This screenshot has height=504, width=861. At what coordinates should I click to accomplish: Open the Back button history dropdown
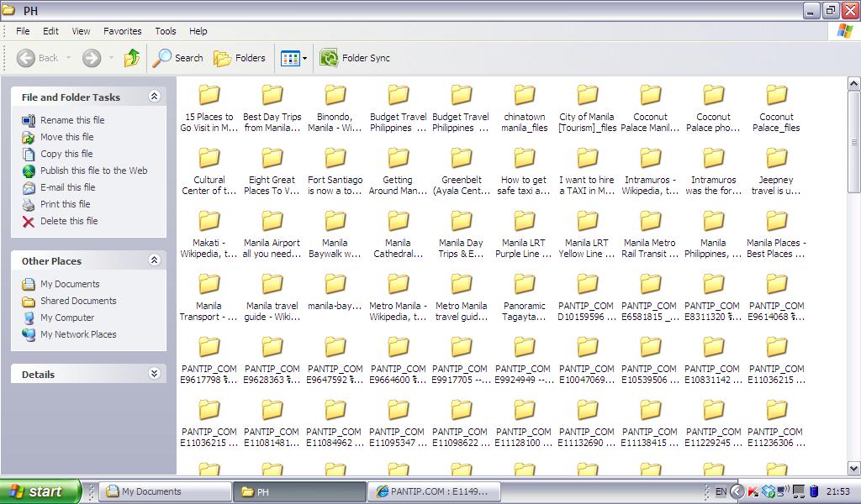pyautogui.click(x=69, y=58)
